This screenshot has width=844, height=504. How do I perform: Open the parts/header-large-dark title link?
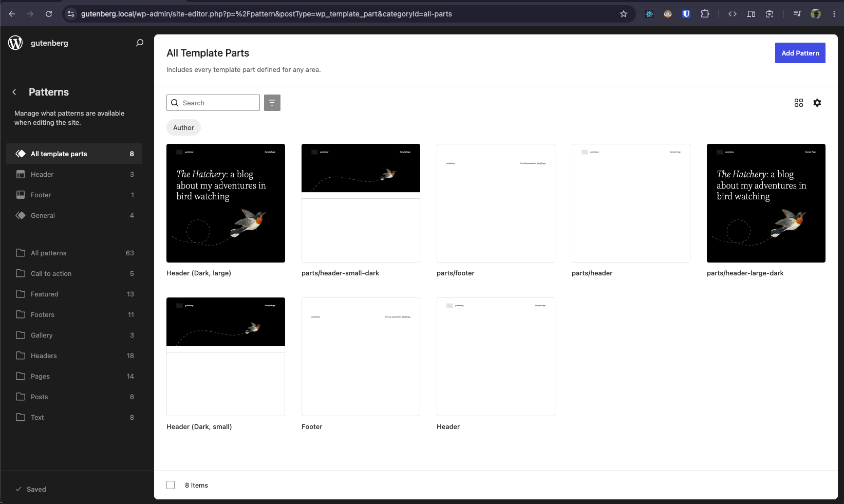tap(745, 273)
